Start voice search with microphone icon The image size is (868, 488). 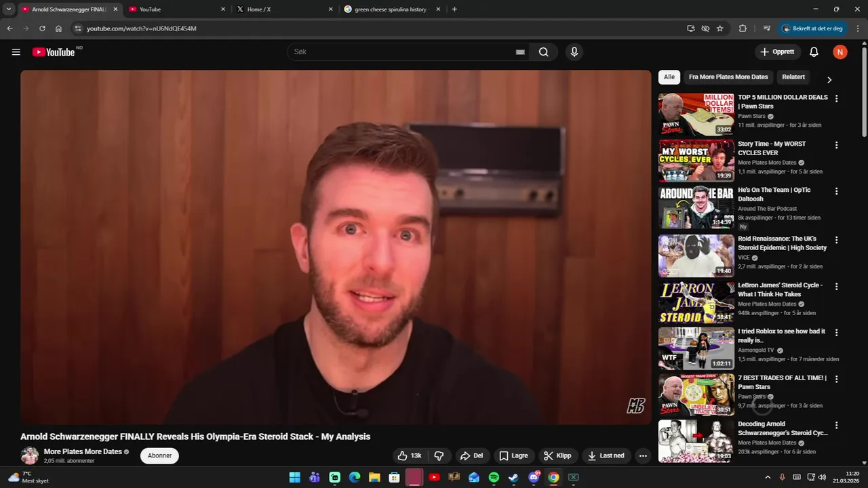pos(574,52)
